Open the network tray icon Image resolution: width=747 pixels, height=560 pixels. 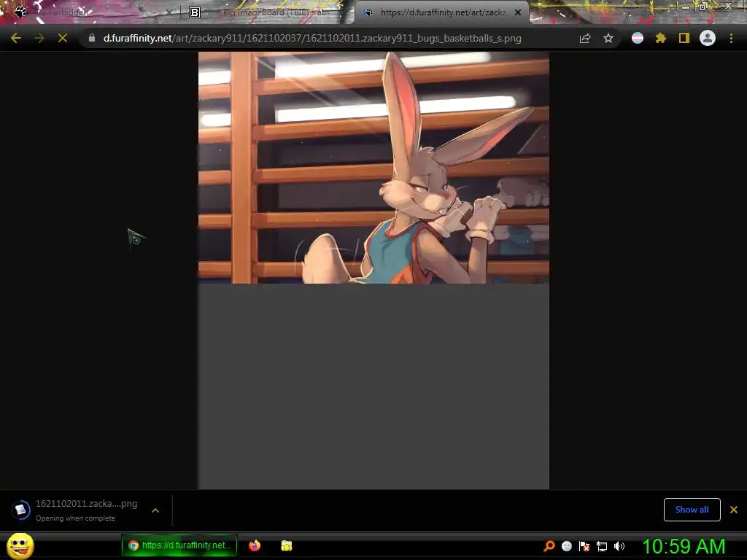(602, 546)
